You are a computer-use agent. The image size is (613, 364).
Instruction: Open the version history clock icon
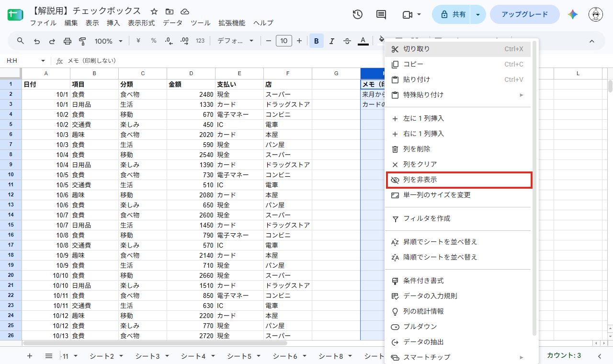[358, 14]
